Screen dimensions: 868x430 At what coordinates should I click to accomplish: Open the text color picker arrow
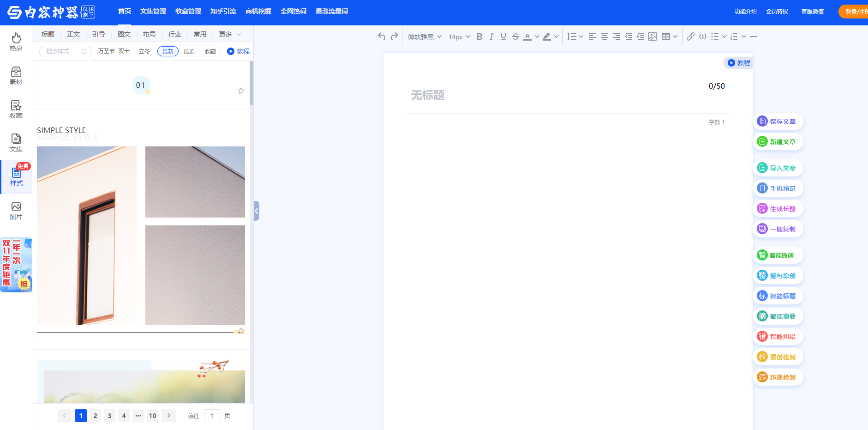tap(537, 36)
